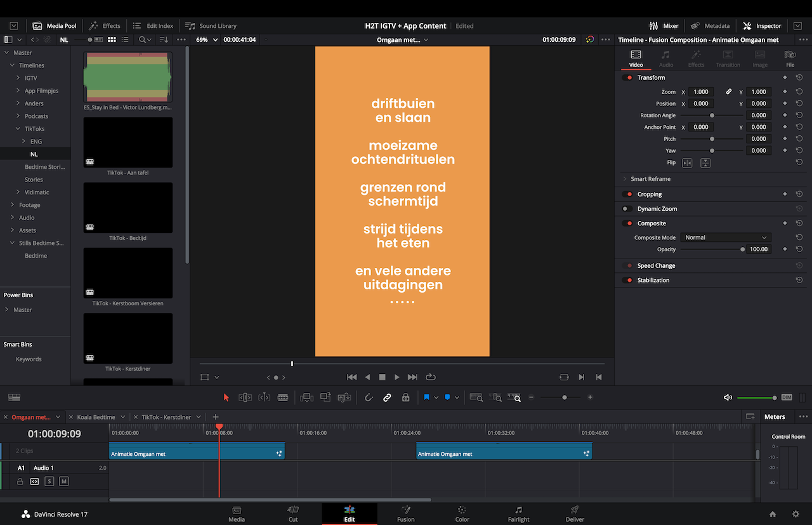This screenshot has height=525, width=812.
Task: Open the Inspector Audio tab
Action: [x=666, y=59]
